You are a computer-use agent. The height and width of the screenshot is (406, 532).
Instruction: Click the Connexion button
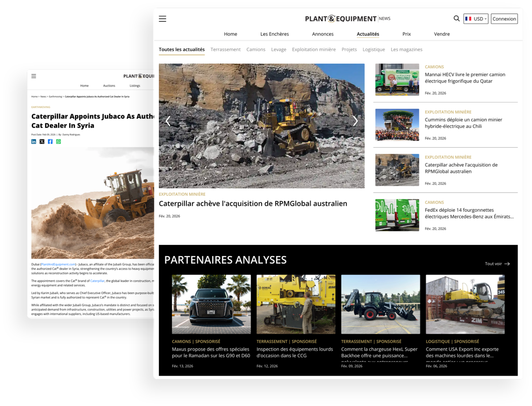pos(504,19)
